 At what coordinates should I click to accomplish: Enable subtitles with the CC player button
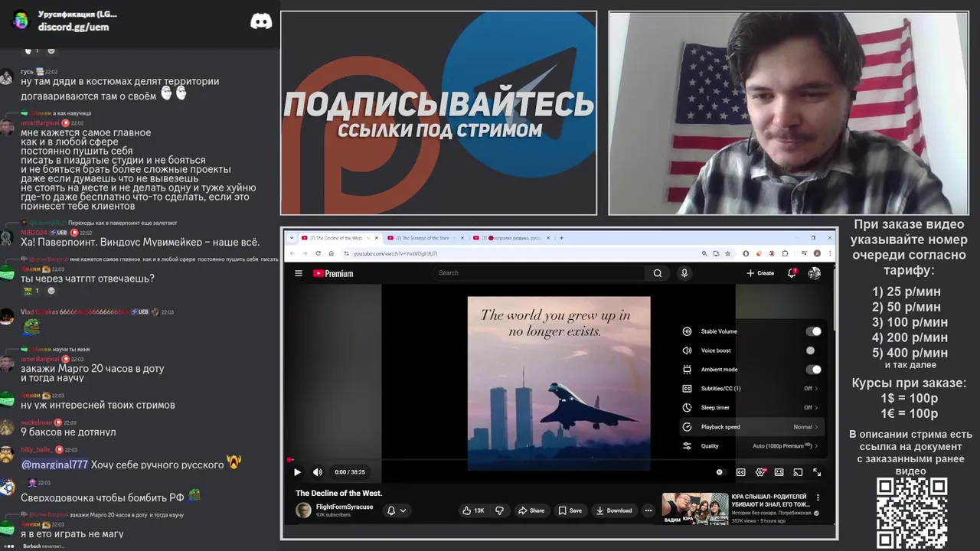pyautogui.click(x=741, y=472)
